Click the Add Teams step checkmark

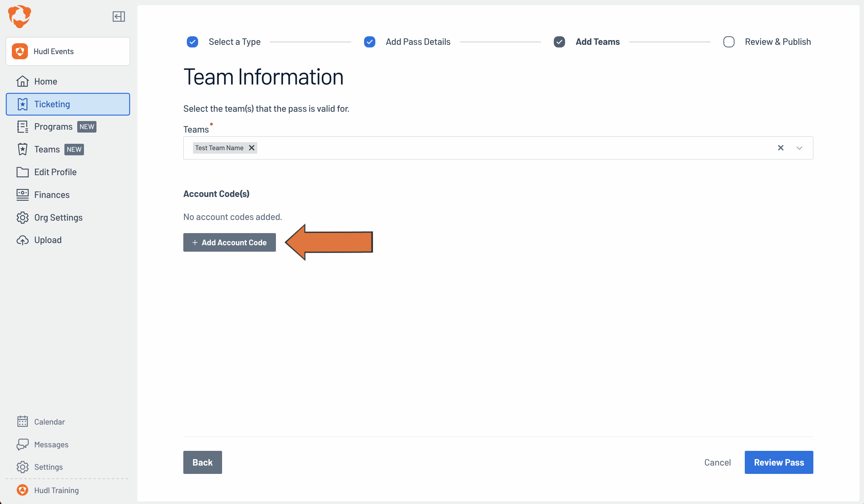pyautogui.click(x=559, y=42)
